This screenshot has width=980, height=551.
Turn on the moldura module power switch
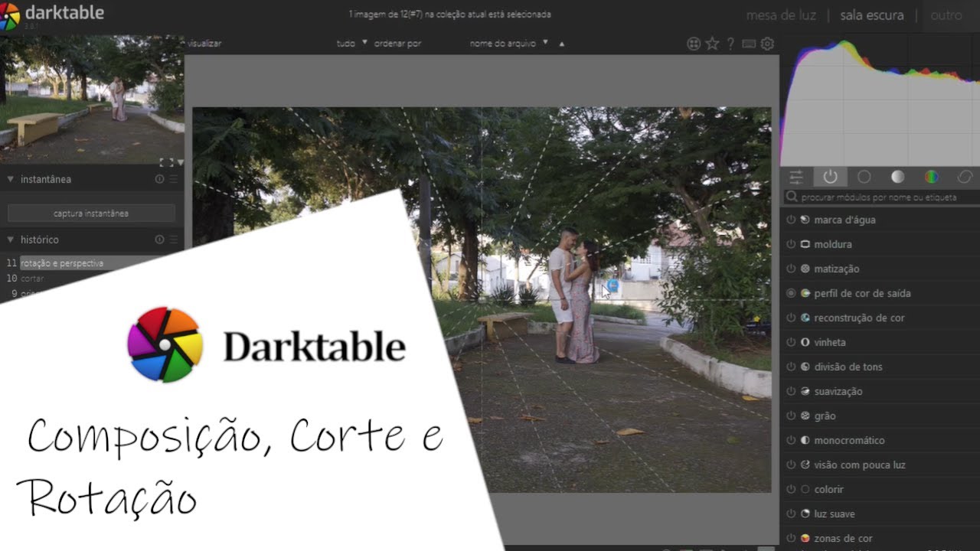791,244
